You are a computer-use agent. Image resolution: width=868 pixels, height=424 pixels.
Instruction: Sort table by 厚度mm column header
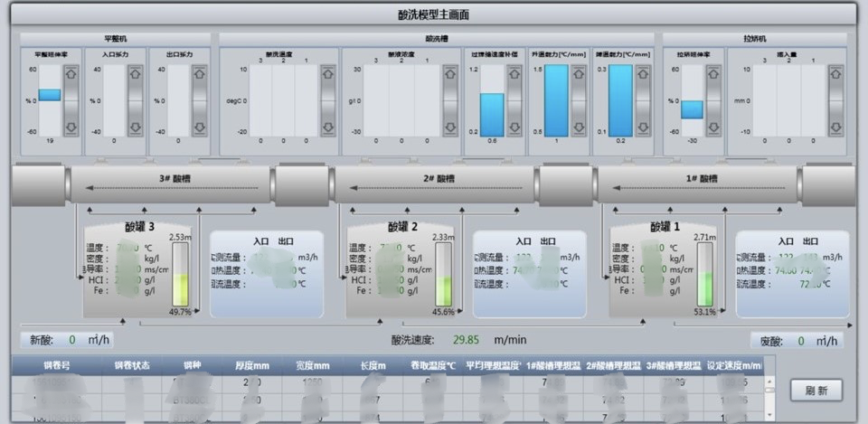(252, 366)
